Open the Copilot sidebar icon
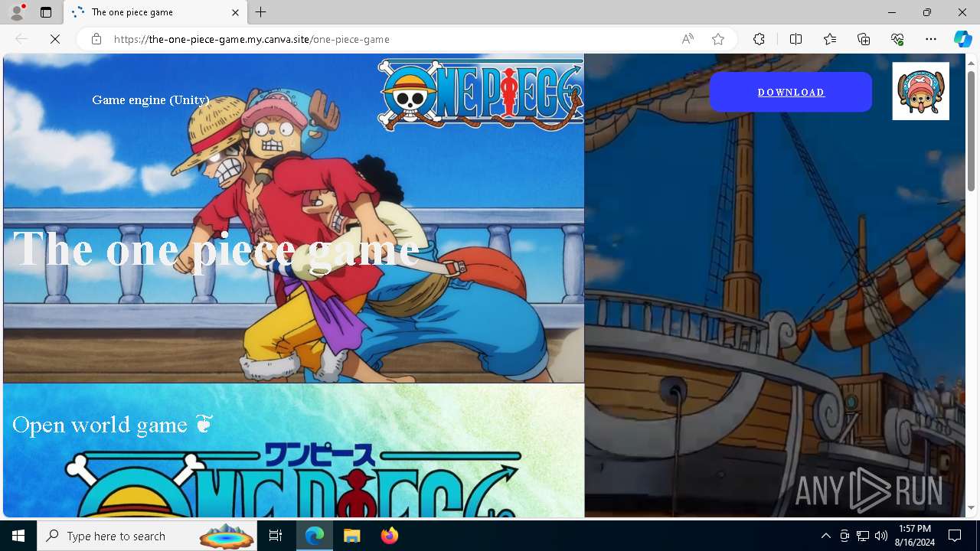This screenshot has width=980, height=551. coord(962,39)
